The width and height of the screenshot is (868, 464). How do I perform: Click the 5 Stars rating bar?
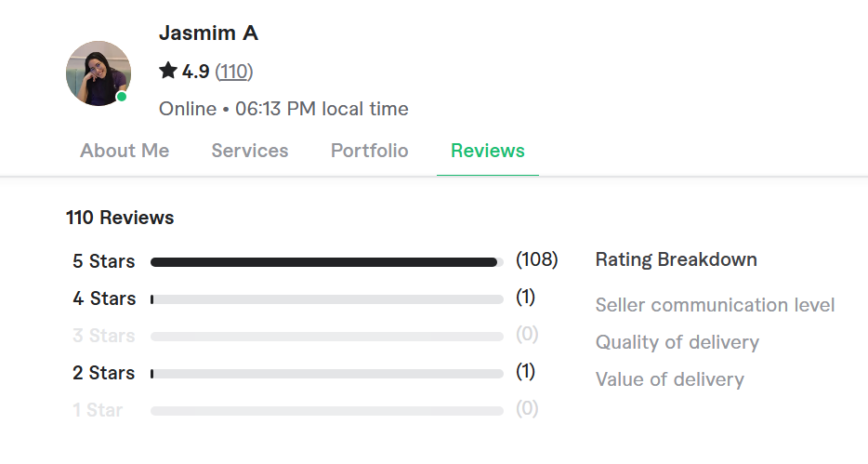(326, 262)
